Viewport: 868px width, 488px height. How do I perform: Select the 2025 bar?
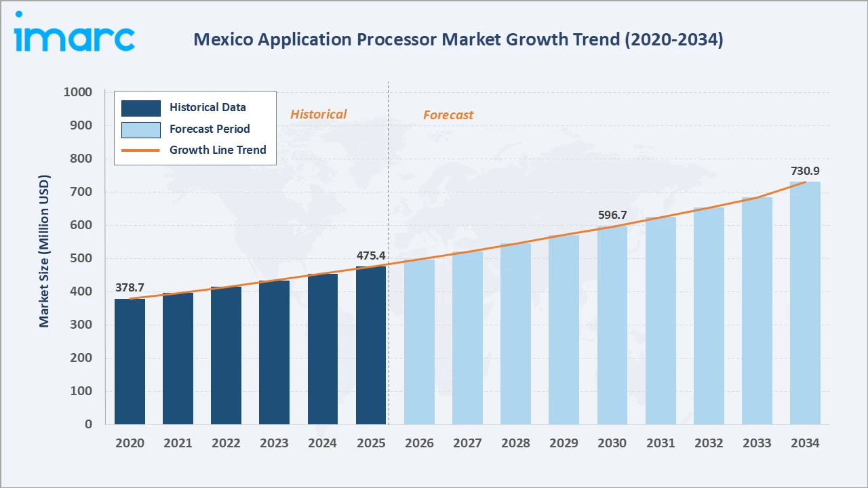click(371, 346)
